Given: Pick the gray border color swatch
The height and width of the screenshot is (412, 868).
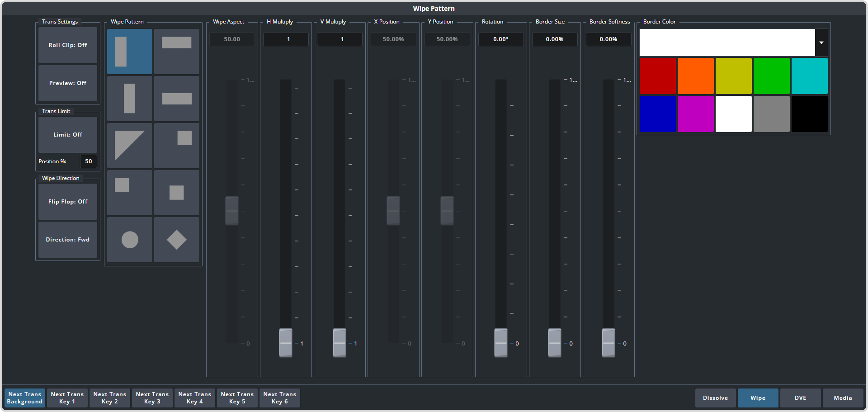Looking at the screenshot, I should 772,114.
